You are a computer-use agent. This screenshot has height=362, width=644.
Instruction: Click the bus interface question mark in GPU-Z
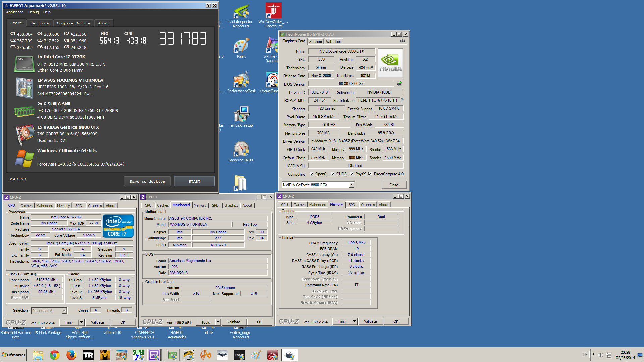[402, 100]
